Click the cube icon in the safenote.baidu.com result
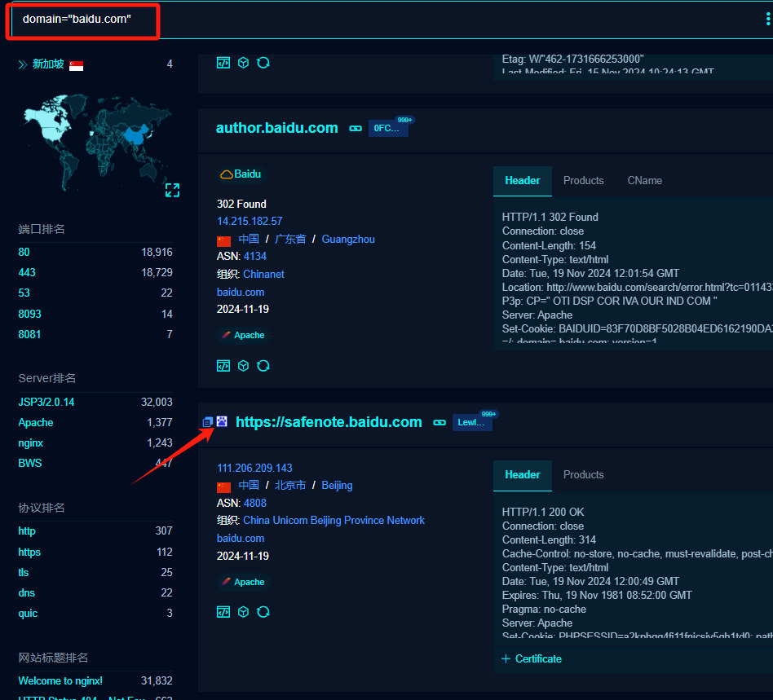This screenshot has height=700, width=773. tap(243, 612)
